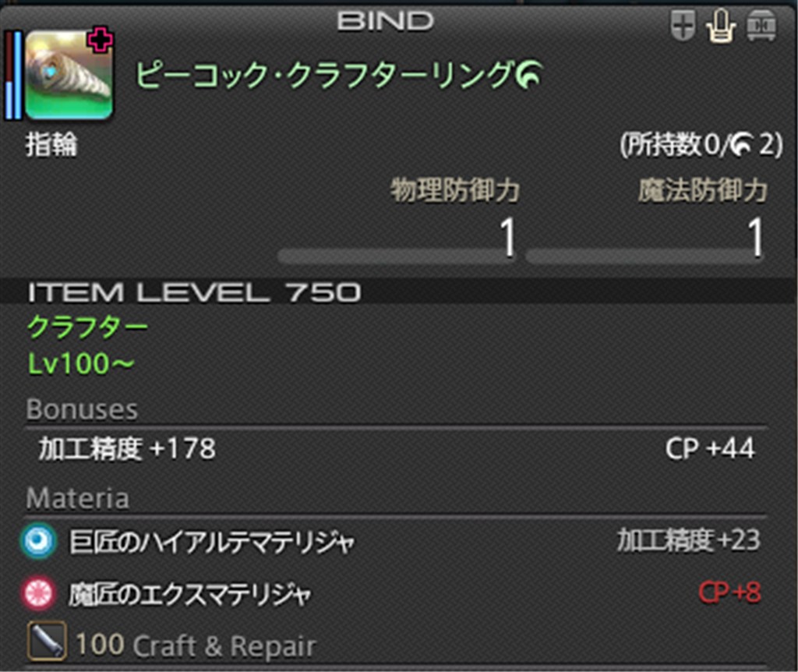
Task: Click the blue durability gauge bar
Action: (17, 75)
